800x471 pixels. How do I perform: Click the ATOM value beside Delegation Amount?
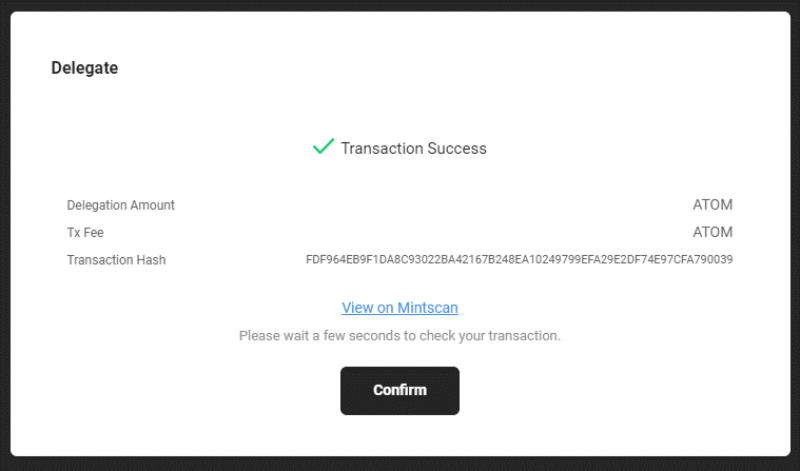tap(712, 205)
